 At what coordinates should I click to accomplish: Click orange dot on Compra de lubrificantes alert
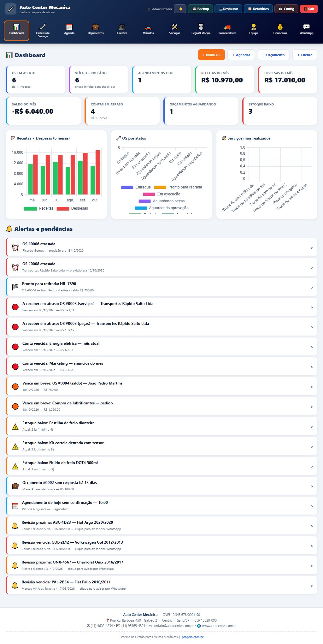coord(15,406)
